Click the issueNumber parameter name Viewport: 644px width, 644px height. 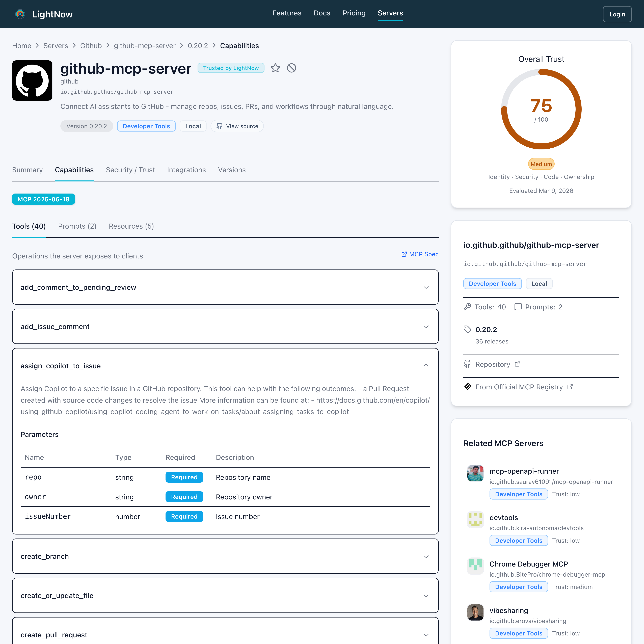(48, 516)
